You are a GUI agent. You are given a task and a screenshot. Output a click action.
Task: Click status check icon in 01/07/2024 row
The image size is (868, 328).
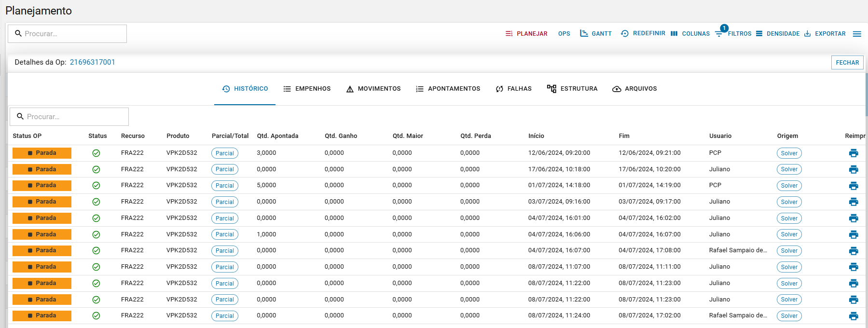(96, 186)
